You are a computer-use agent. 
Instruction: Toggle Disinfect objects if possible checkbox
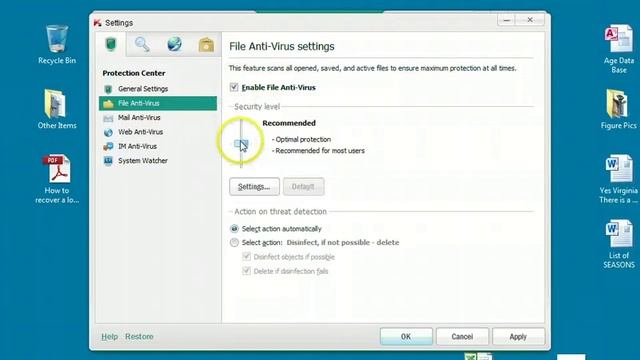(x=246, y=256)
